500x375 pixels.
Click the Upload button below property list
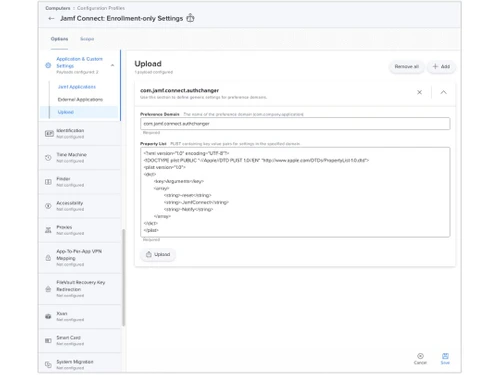point(158,254)
